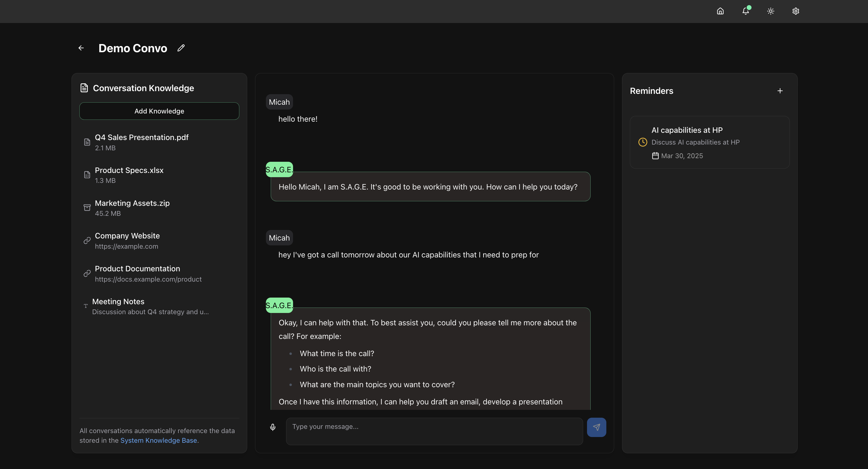Click the microphone voice input icon

(x=273, y=427)
